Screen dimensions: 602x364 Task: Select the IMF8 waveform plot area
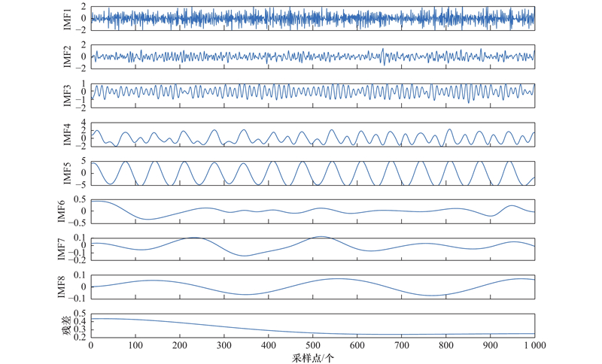click(x=313, y=287)
